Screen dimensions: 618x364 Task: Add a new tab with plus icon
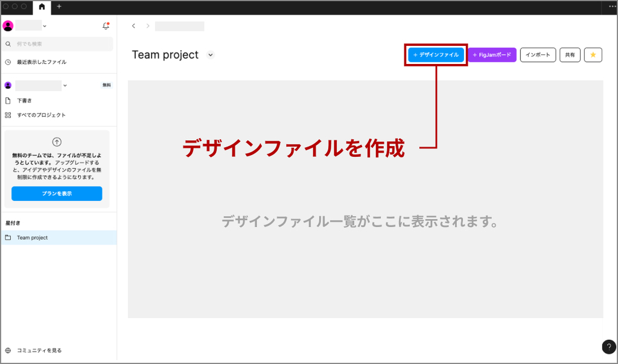pyautogui.click(x=59, y=7)
